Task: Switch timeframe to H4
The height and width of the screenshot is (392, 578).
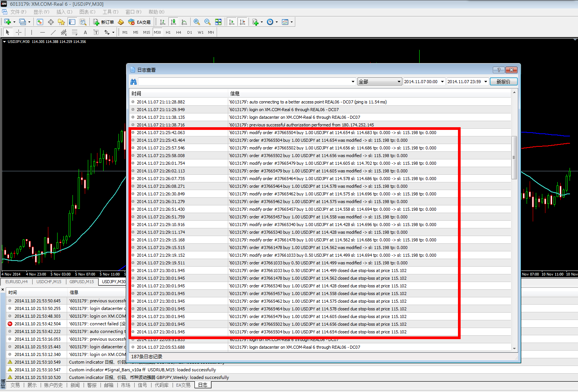Action: pos(179,32)
